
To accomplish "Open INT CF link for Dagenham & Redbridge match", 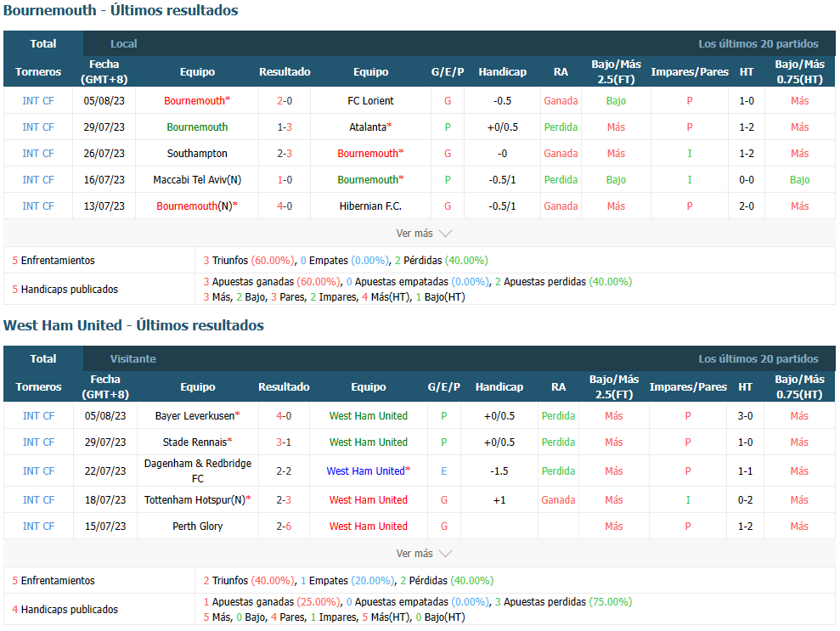I will (38, 470).
